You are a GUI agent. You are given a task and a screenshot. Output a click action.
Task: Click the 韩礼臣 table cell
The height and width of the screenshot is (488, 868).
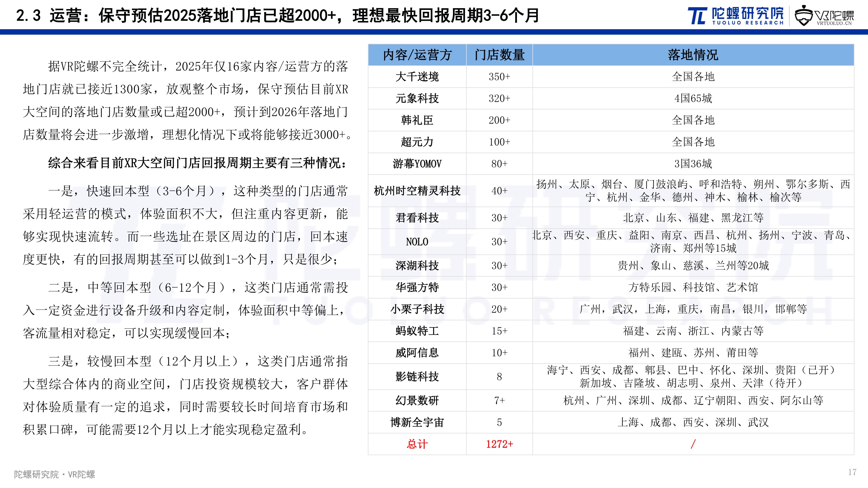(x=417, y=120)
